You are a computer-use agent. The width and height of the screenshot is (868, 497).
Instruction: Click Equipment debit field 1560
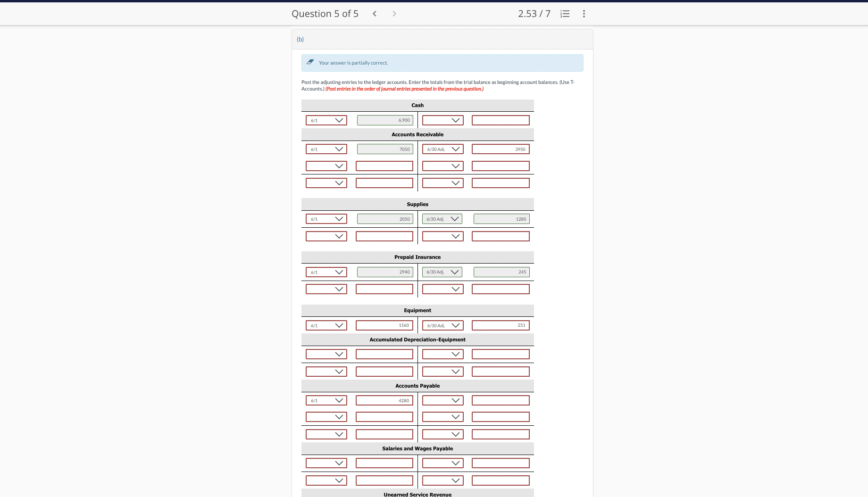(x=384, y=325)
